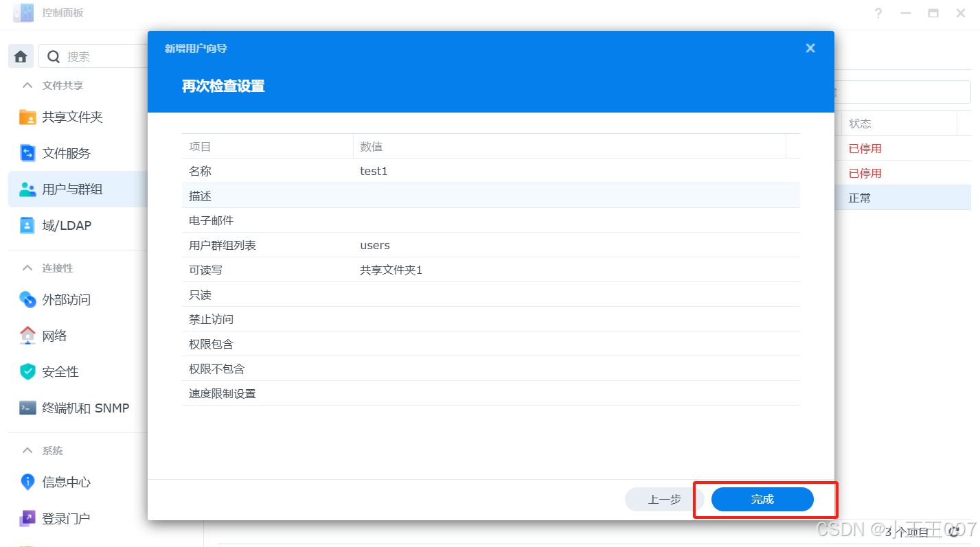Screen dimensions: 980x547
Task: Click the search magnifier icon
Action: pos(54,56)
